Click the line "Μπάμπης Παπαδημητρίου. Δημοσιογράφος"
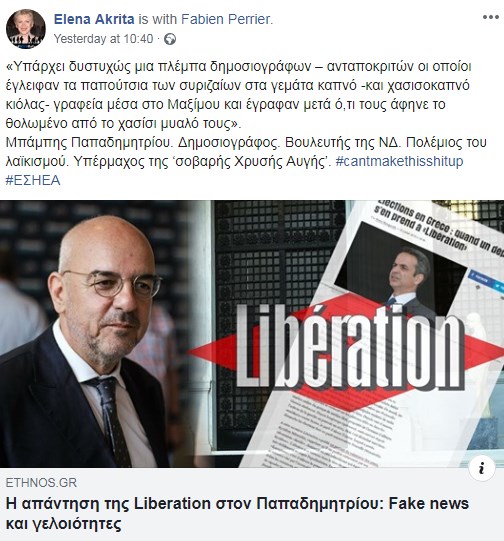 (142, 142)
